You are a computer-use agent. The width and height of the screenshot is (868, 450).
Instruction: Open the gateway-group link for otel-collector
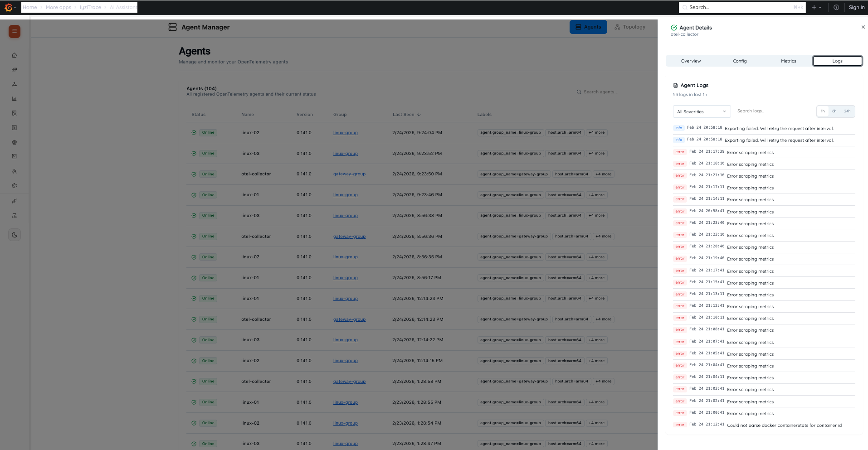[349, 174]
